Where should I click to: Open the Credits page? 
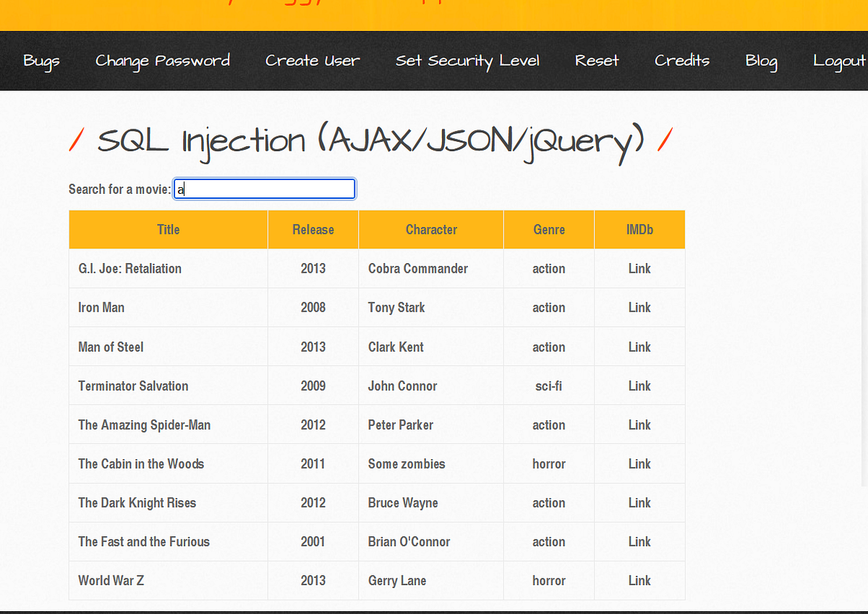tap(682, 61)
